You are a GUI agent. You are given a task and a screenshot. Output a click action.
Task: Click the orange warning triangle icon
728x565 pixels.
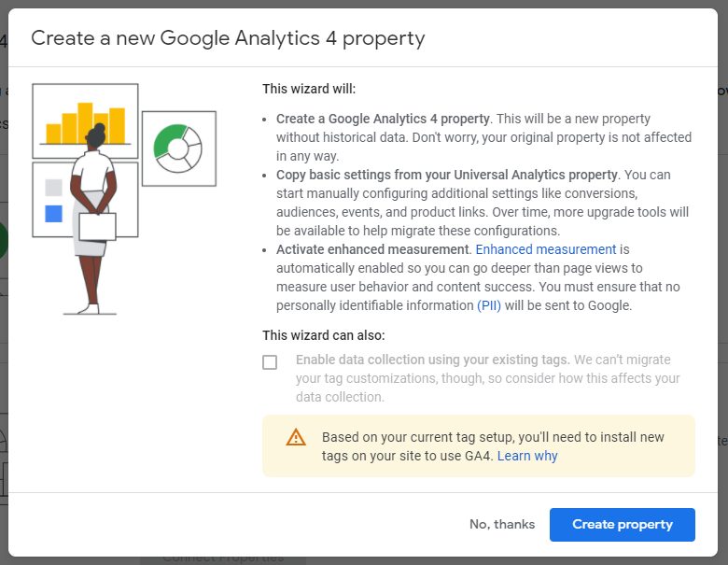click(296, 437)
